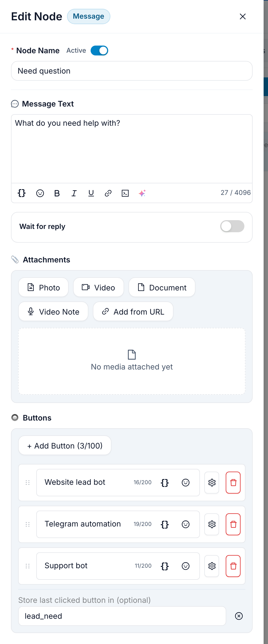The width and height of the screenshot is (268, 644).
Task: Enable the Wait for reply switch
Action: [232, 226]
